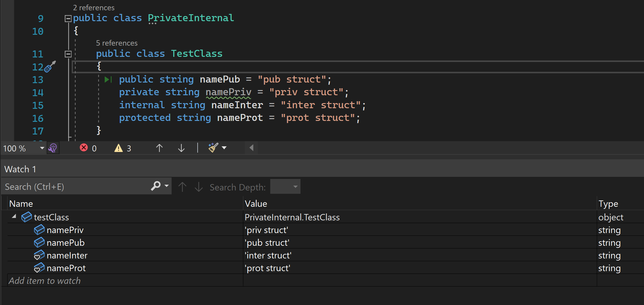Click the nameProt identifier on line 16
The image size is (644, 305).
click(x=240, y=118)
